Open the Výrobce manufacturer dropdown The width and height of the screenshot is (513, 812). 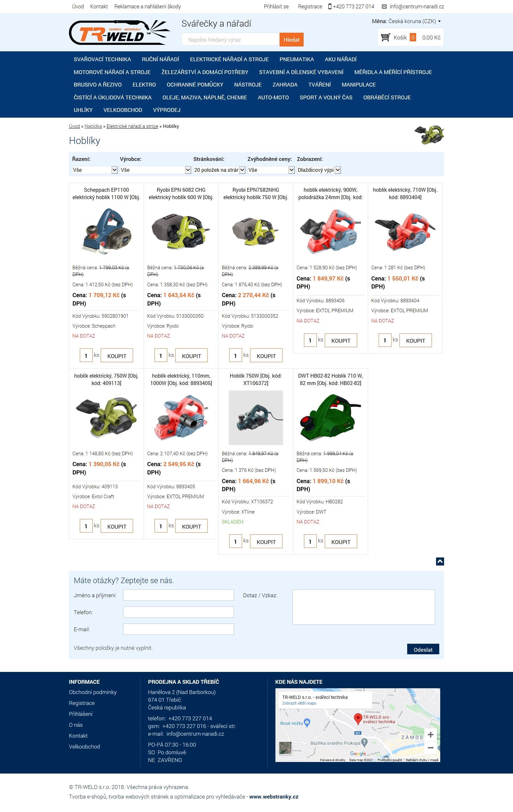(x=156, y=170)
